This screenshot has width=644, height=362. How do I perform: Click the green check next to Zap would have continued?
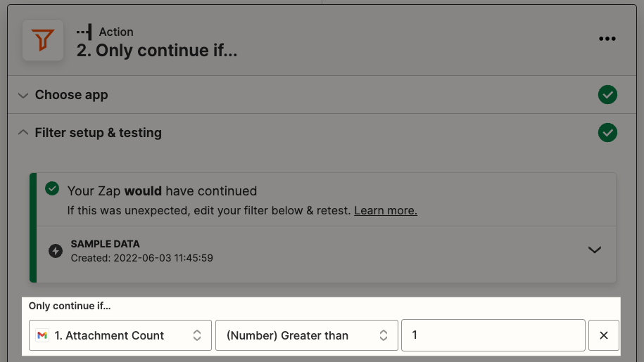coord(52,188)
